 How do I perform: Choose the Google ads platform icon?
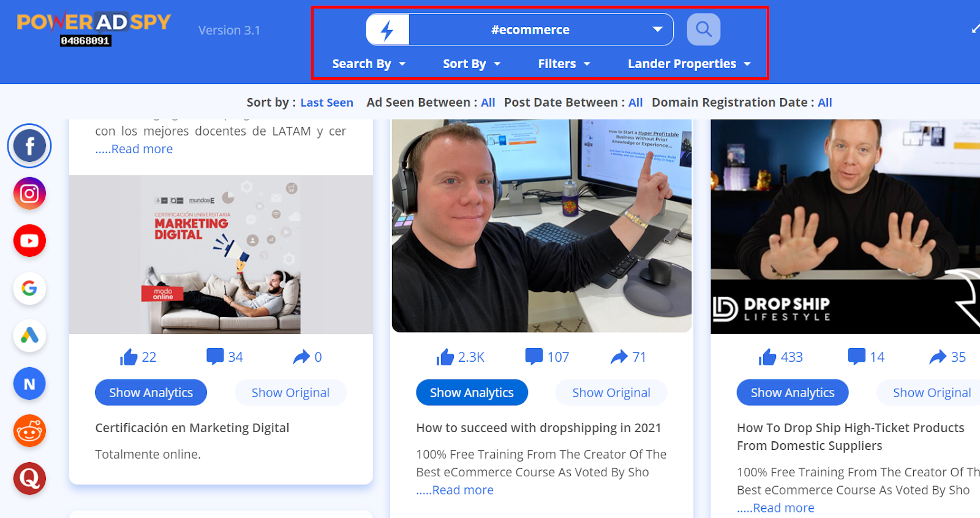(x=29, y=288)
